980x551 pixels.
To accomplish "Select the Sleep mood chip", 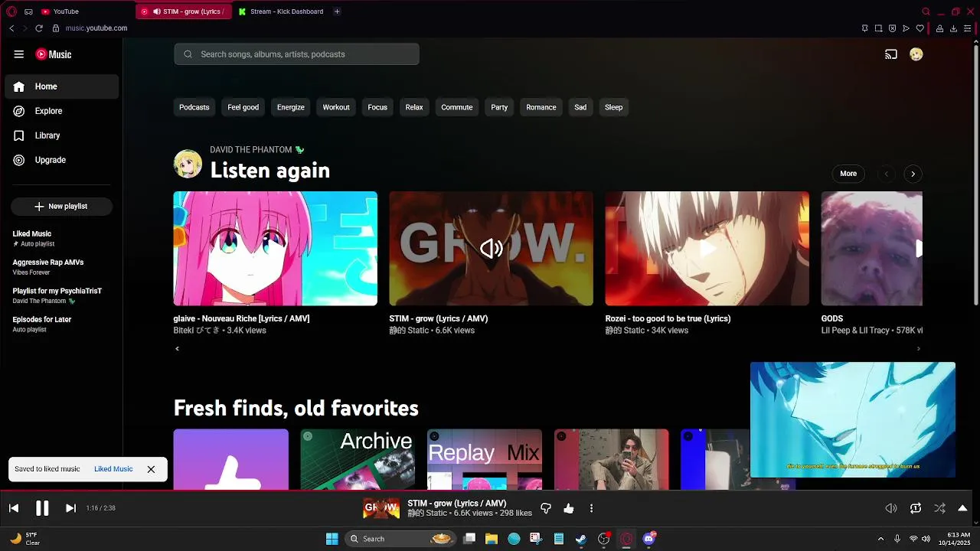I will click(x=614, y=107).
